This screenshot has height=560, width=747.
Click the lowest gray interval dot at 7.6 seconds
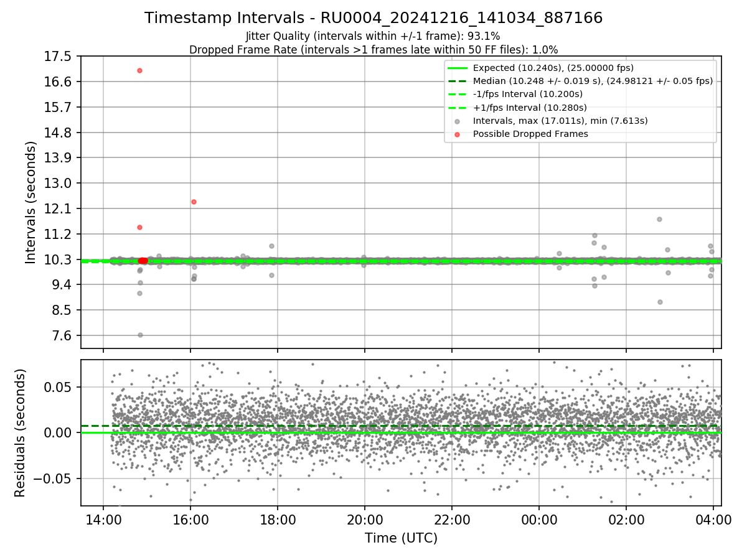140,335
